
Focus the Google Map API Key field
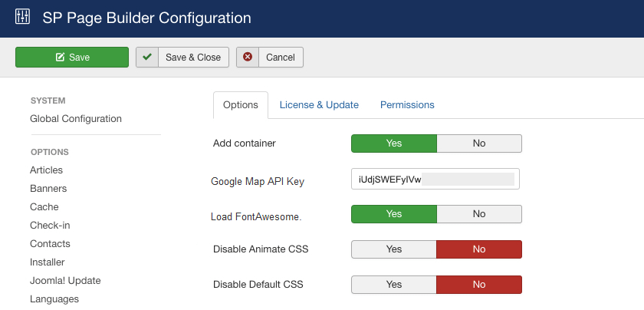[x=435, y=179]
